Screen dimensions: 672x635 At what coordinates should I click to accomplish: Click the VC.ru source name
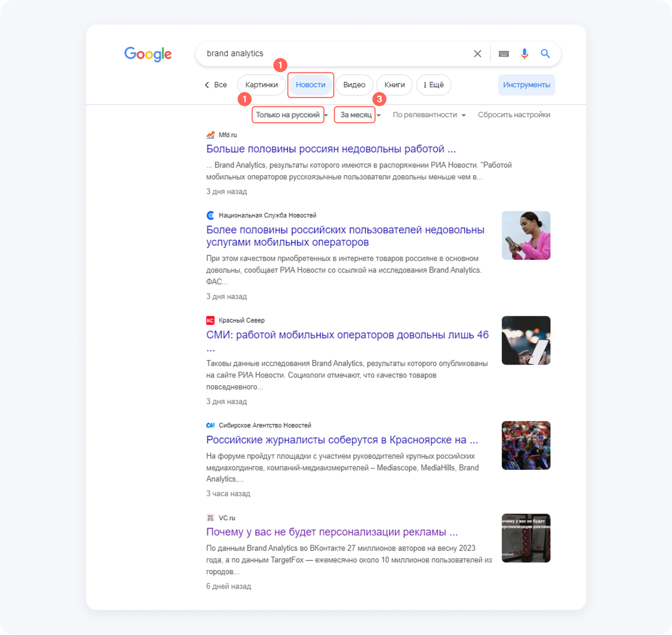click(227, 518)
